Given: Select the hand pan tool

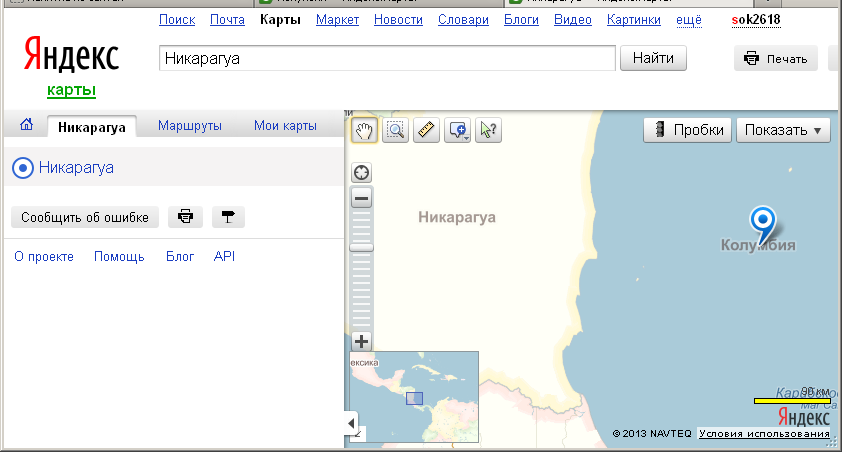Looking at the screenshot, I should click(364, 130).
